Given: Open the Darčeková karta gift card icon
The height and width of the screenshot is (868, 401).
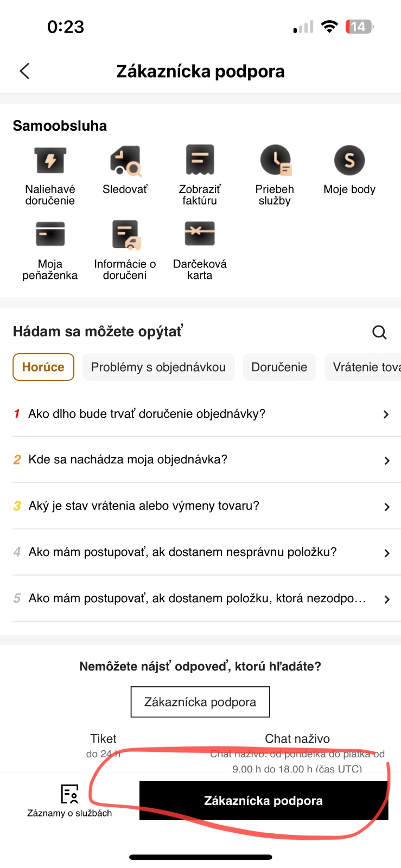Looking at the screenshot, I should 200,235.
